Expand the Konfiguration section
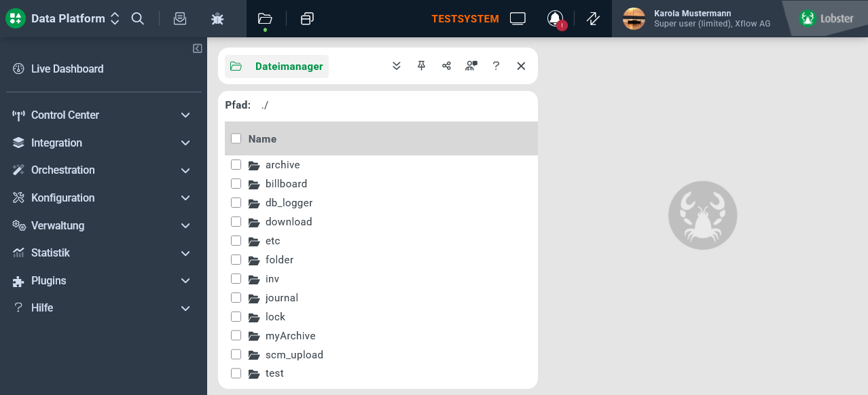The image size is (868, 395). [103, 197]
